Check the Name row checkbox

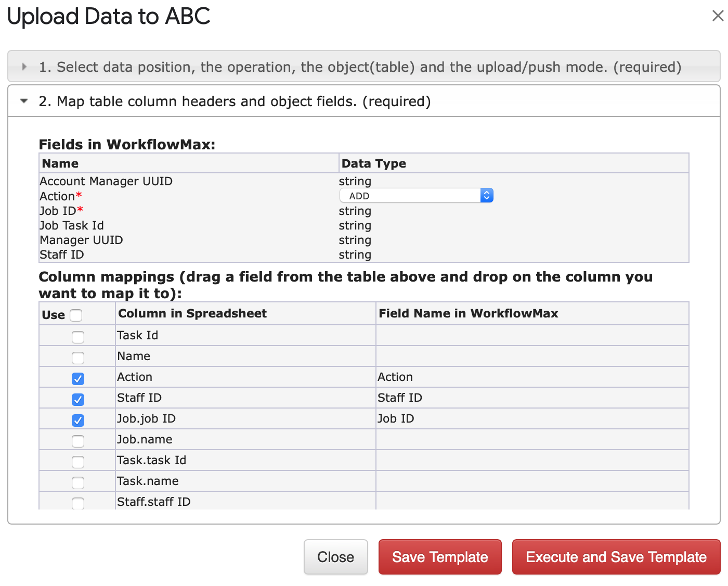(x=78, y=358)
